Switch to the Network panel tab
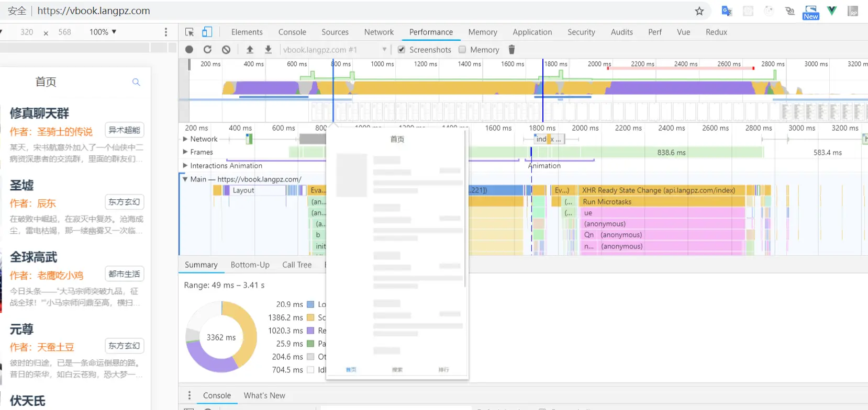The height and width of the screenshot is (410, 868). point(379,32)
